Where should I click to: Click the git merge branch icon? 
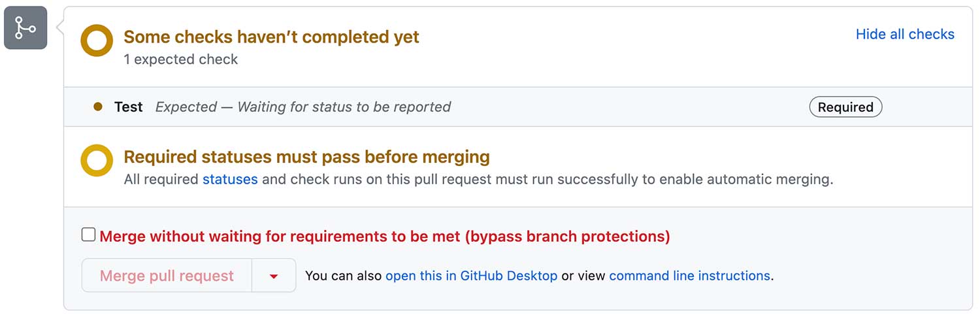(x=25, y=28)
